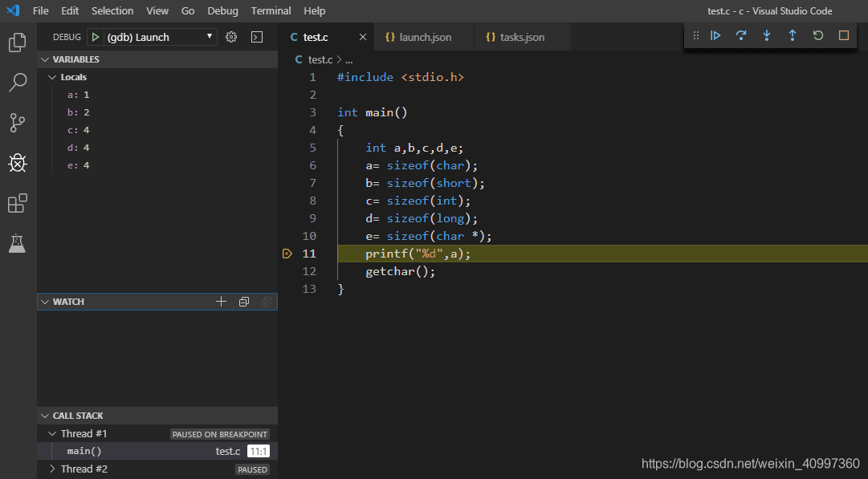Click the breadcrumb ellipsis after test.c
Screen dimensions: 868x479
coord(348,60)
